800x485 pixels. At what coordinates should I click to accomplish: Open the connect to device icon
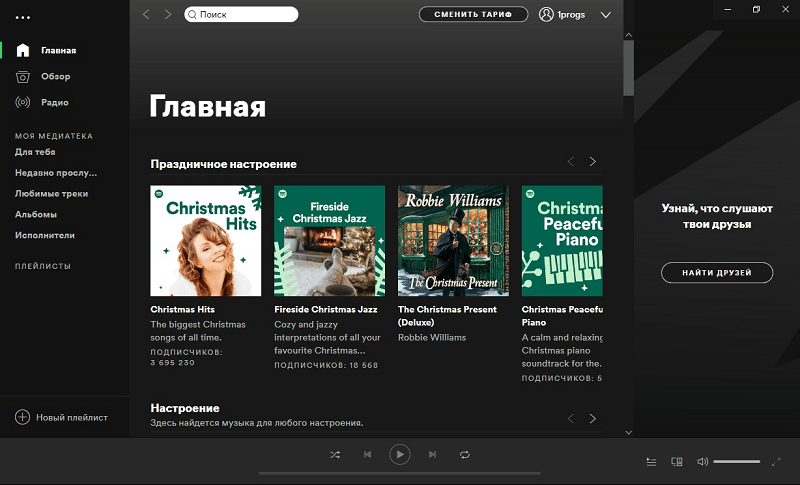(676, 461)
